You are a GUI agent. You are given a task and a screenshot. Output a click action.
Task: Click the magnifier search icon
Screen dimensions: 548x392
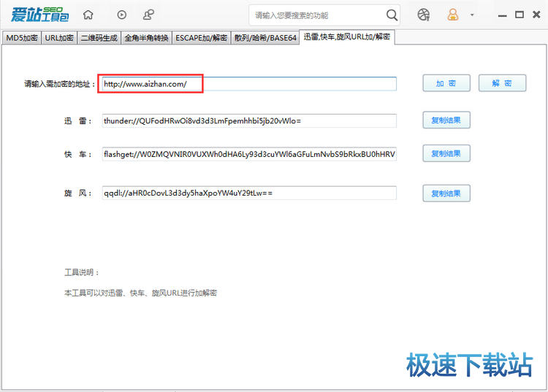pos(392,15)
